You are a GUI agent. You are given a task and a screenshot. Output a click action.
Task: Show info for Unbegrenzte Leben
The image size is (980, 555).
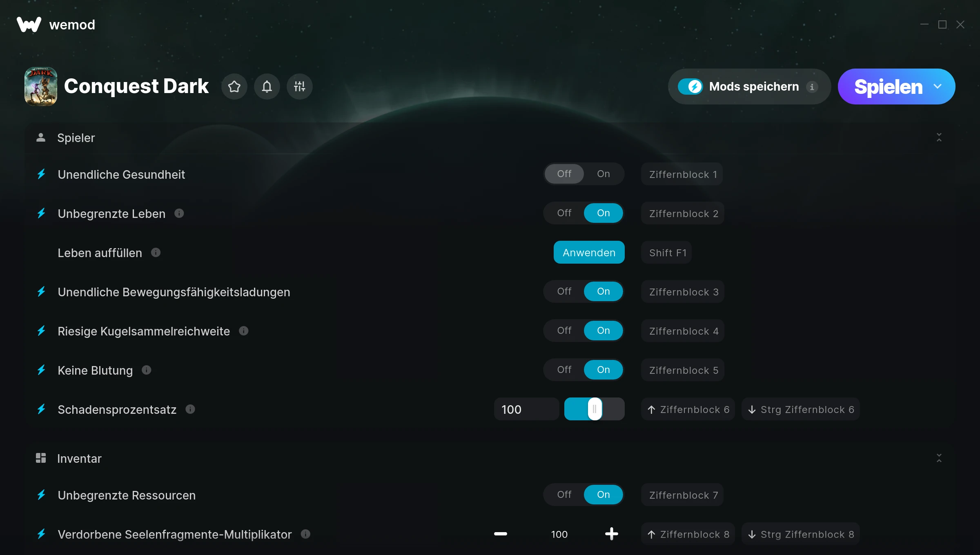(179, 213)
